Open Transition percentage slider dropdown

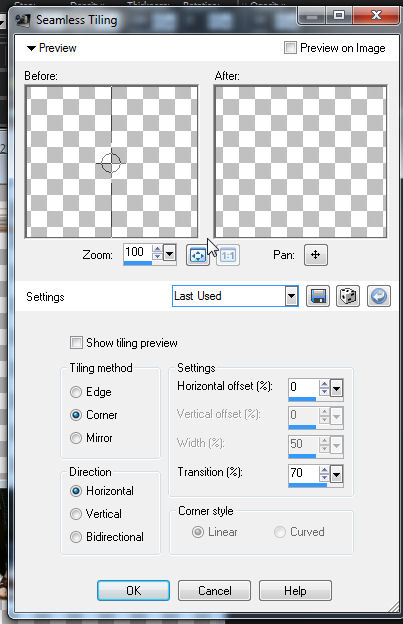[337, 474]
